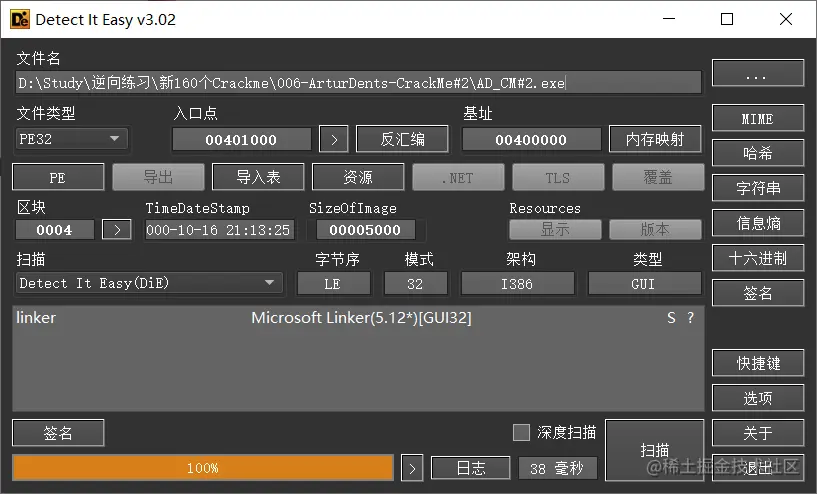Image resolution: width=817 pixels, height=494 pixels.
Task: Open the Detect It Easy(DiE) scan engine dropdown
Action: 150,283
